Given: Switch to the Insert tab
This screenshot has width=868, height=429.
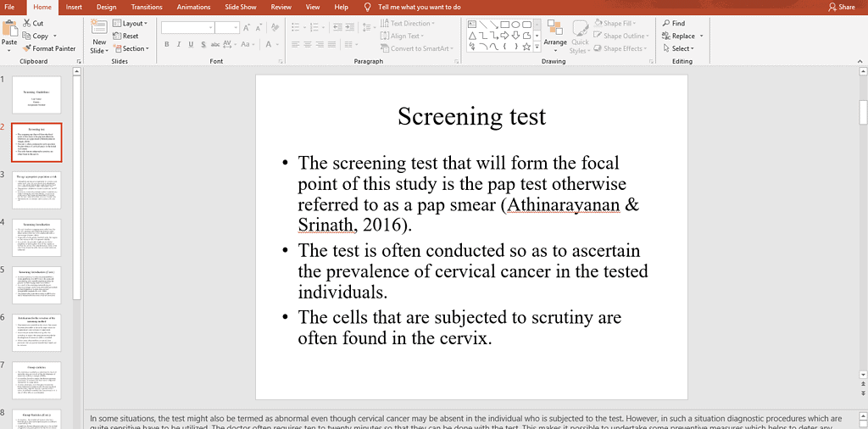Looking at the screenshot, I should [x=74, y=7].
